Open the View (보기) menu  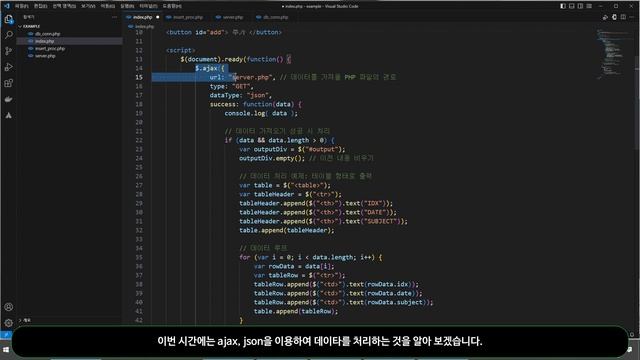point(88,6)
